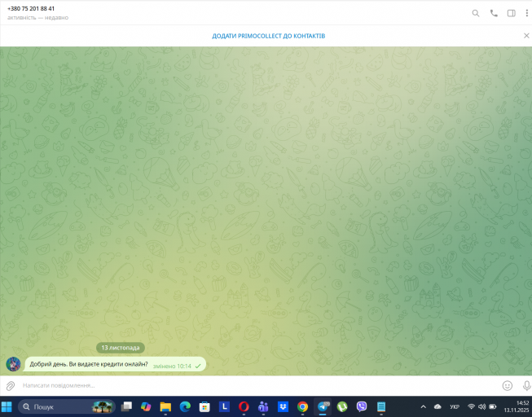Click the 13 листопада date badge

[121, 348]
